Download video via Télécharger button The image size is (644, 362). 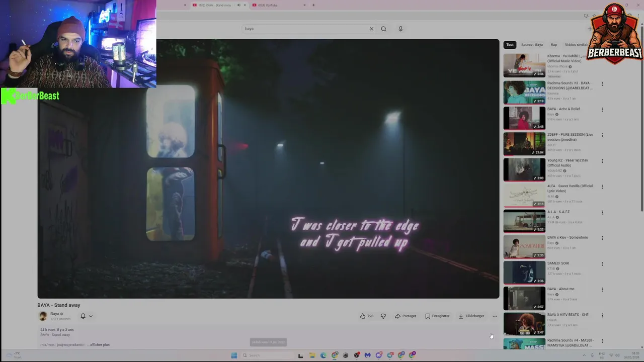click(471, 316)
